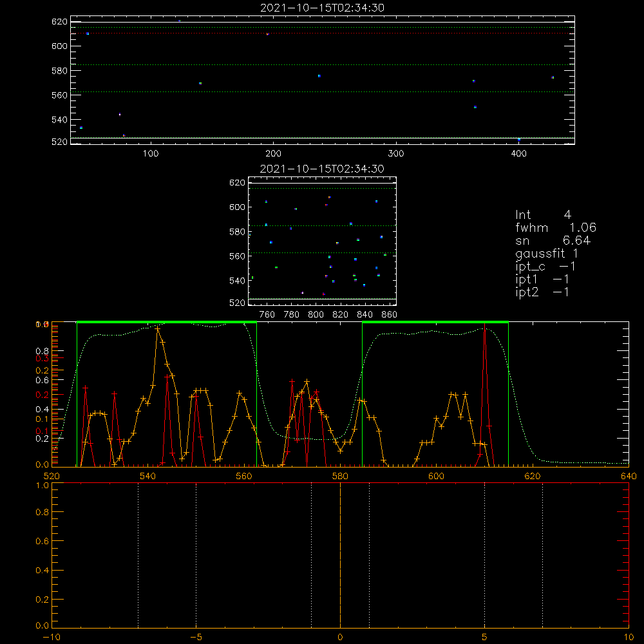Click x-axis label -10 of bottom plot
The height and width of the screenshot is (644, 644).
click(x=52, y=638)
